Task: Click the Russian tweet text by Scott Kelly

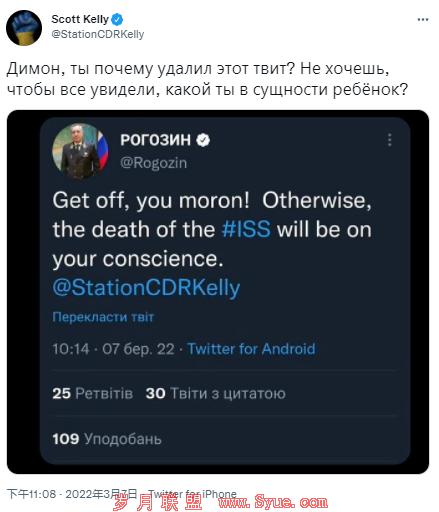Action: click(x=207, y=79)
